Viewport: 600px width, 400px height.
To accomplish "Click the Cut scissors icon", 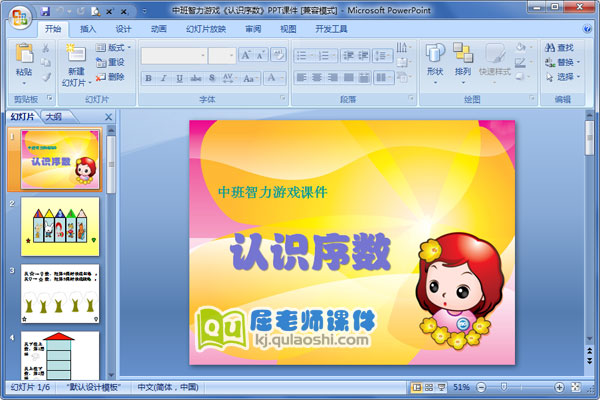I will (46, 48).
